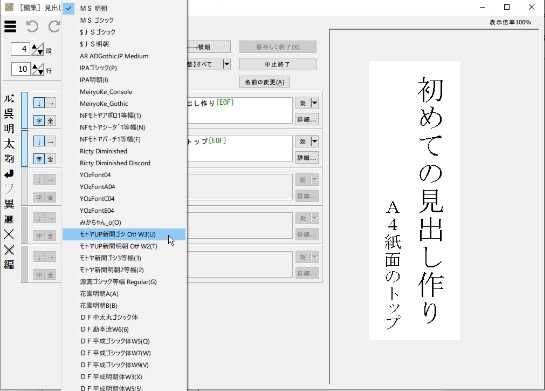Click the 名前の変更(A) button

[x=265, y=82]
